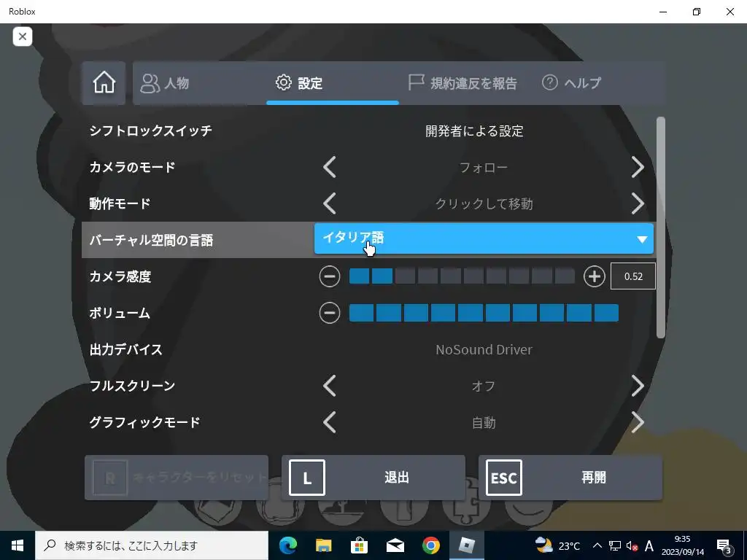Close the Roblox menu with X button

point(23,36)
